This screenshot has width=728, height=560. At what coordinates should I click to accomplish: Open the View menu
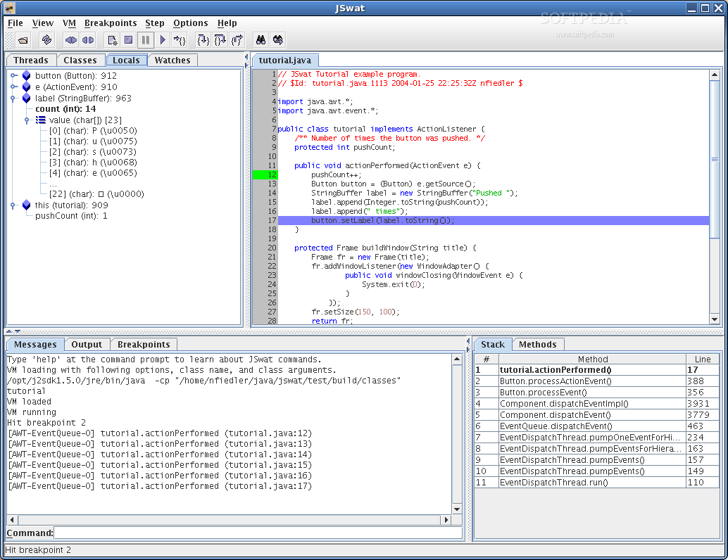[x=43, y=23]
